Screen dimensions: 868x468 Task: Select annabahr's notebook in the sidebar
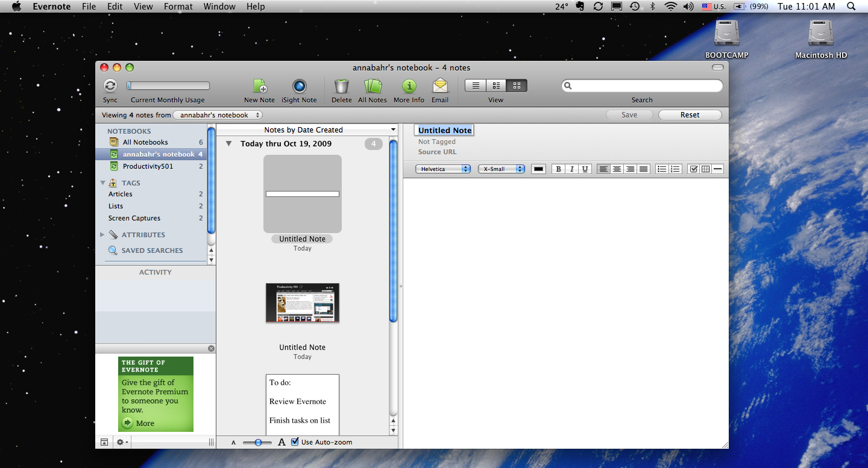click(x=151, y=154)
